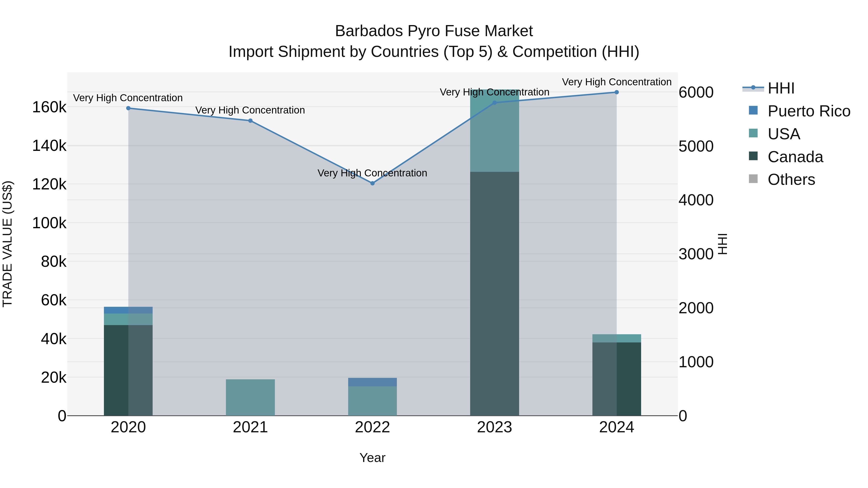Select the 2021 HHI data point

click(x=250, y=120)
